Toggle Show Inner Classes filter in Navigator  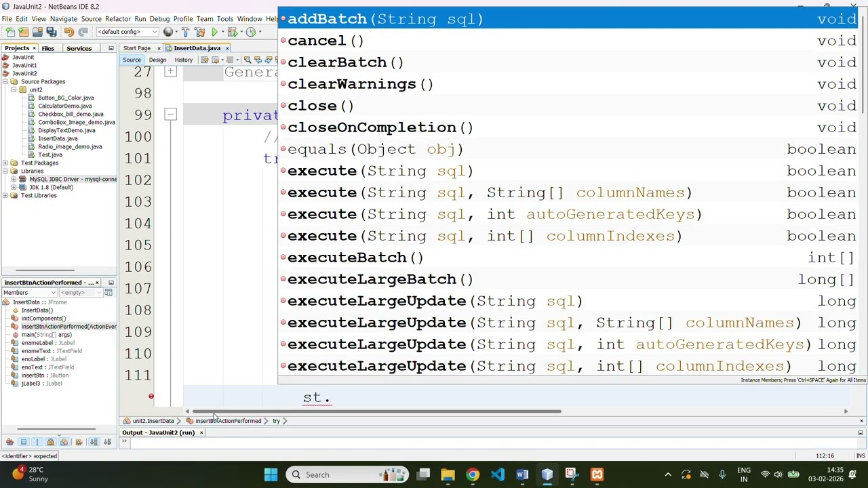coord(64,442)
